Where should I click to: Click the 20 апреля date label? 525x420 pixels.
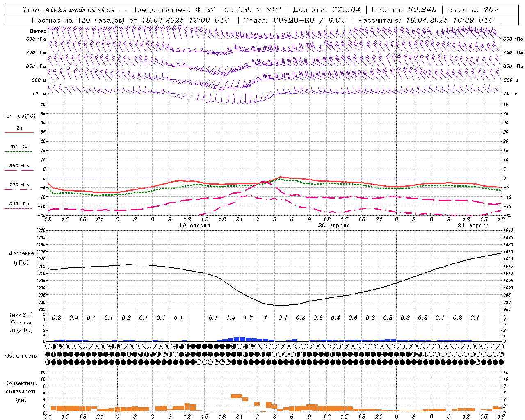pyautogui.click(x=334, y=226)
